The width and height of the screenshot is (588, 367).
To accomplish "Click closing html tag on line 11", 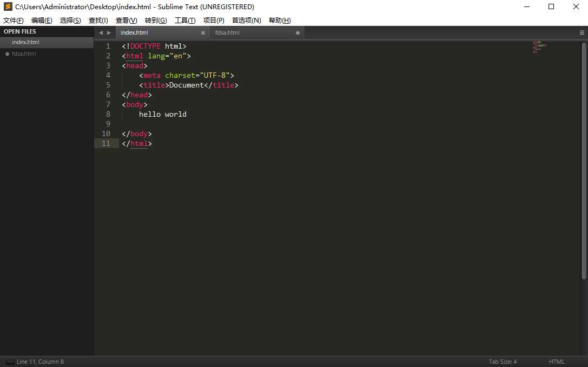I will click(x=137, y=144).
